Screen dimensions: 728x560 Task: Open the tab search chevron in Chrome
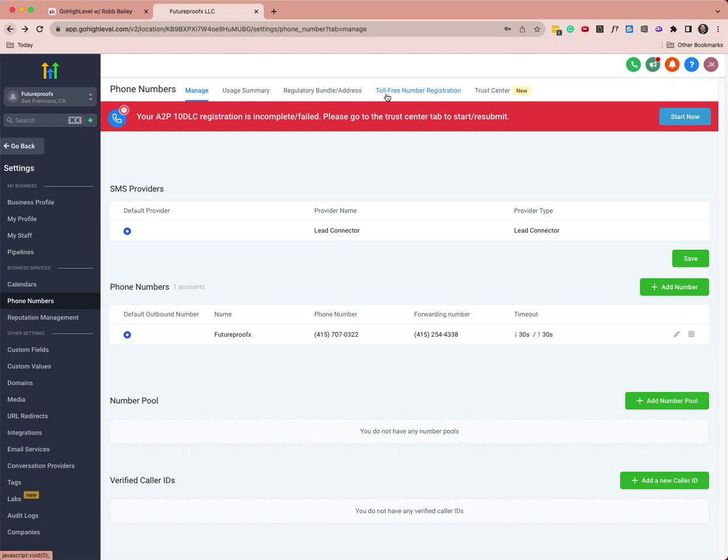click(718, 11)
